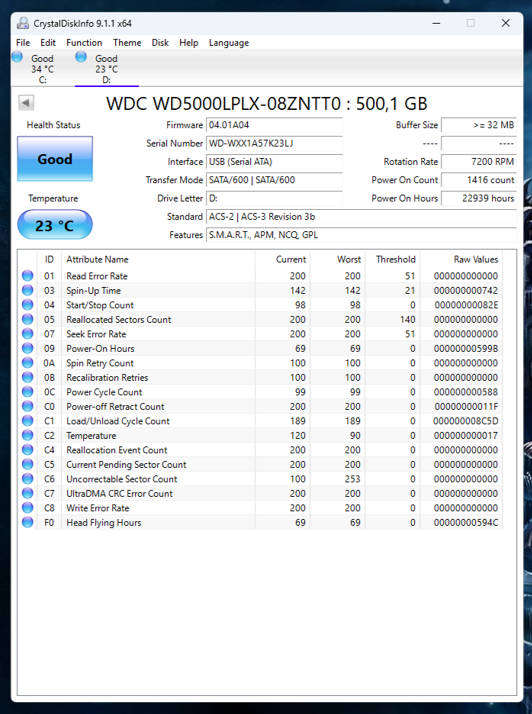
Task: Open the Help menu
Action: click(x=189, y=43)
